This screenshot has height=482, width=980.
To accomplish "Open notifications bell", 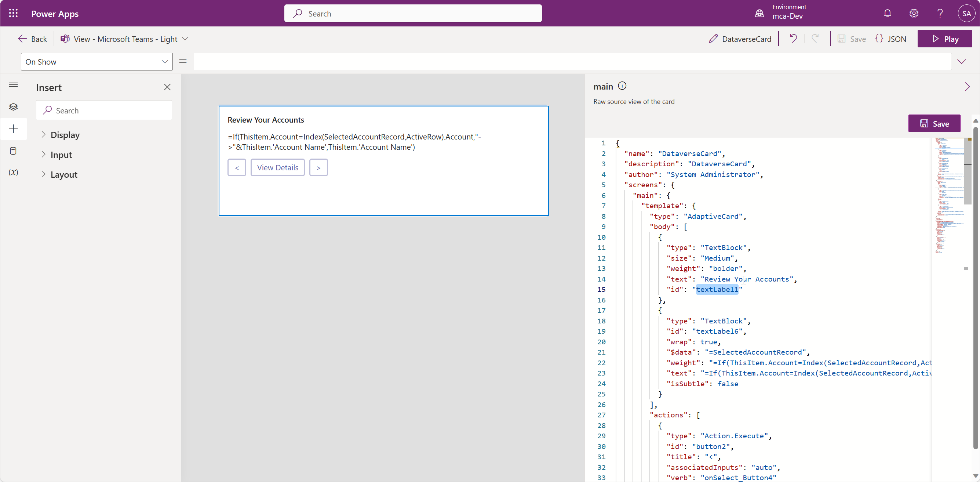I will 888,13.
